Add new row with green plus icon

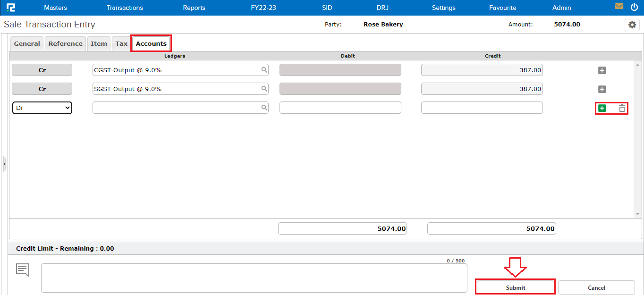click(x=602, y=108)
